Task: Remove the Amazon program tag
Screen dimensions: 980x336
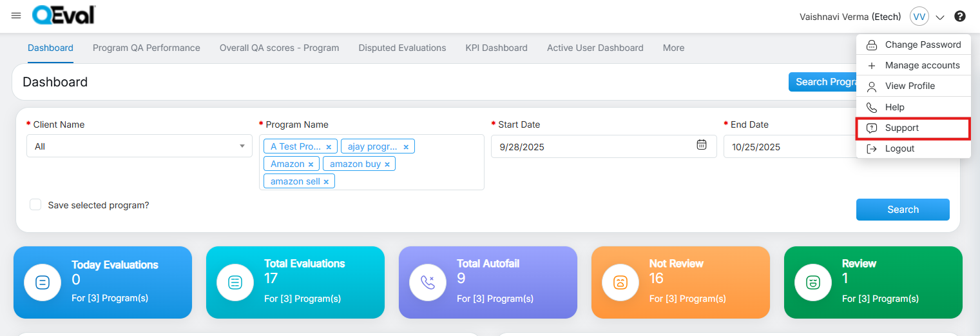Action: click(x=311, y=164)
